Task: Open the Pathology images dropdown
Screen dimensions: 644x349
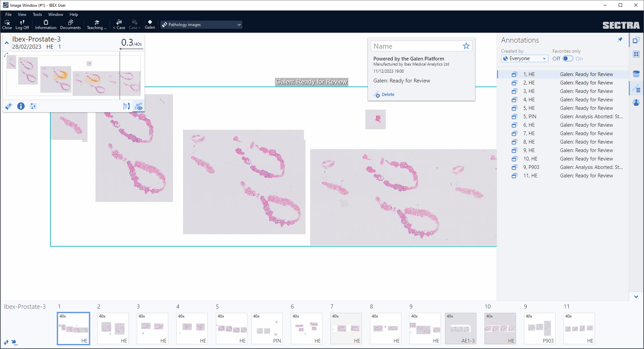Action: (201, 25)
